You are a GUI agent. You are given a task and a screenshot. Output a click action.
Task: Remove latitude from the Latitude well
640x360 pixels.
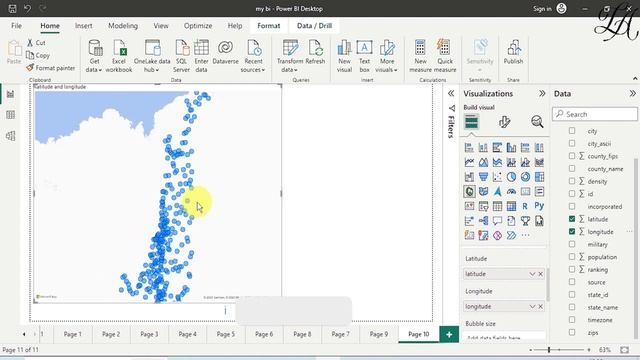tap(540, 274)
